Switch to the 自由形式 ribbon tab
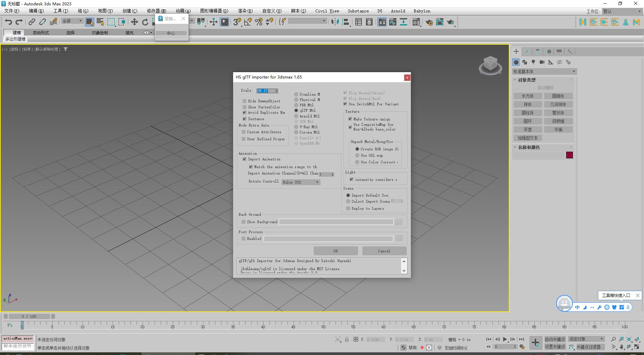Screen dimensions: 644x355 (41, 33)
